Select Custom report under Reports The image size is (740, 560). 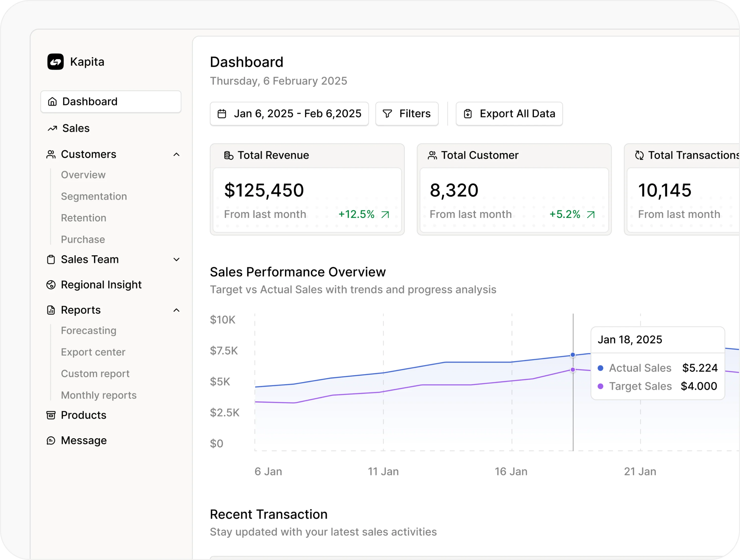[x=95, y=374]
